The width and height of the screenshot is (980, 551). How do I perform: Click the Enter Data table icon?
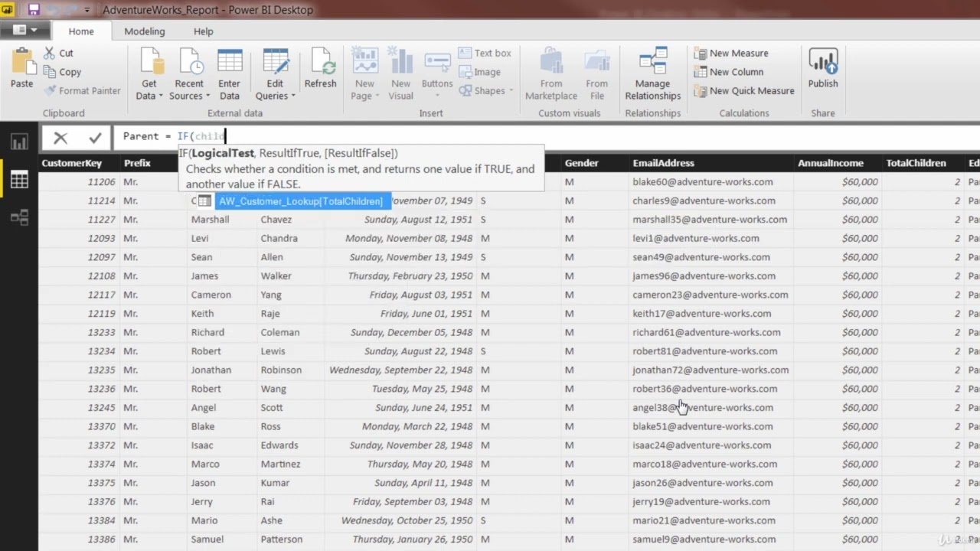(230, 61)
